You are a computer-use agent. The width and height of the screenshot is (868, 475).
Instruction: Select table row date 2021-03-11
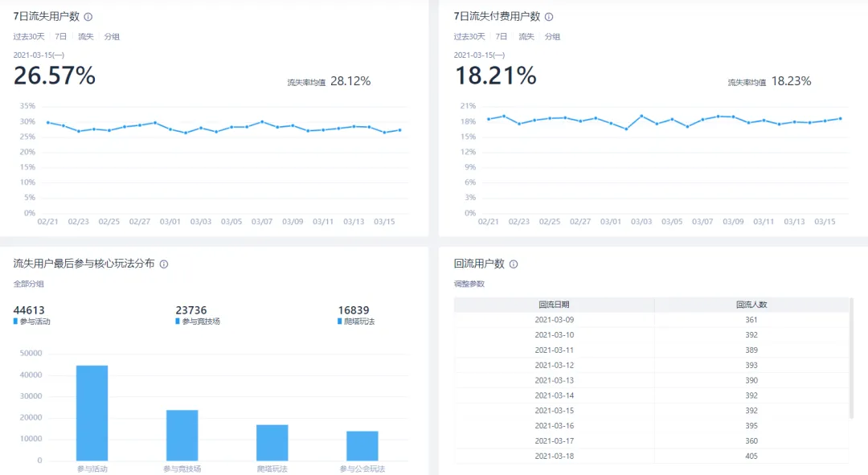point(554,350)
